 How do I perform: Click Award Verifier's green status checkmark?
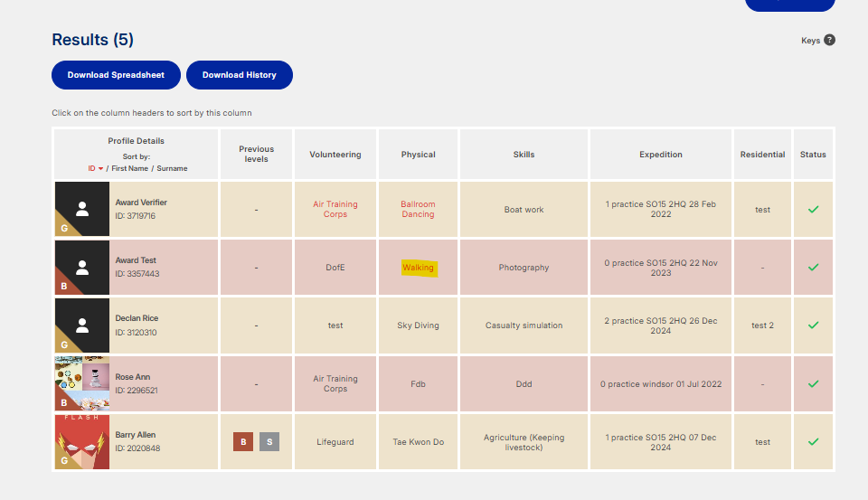click(x=813, y=209)
